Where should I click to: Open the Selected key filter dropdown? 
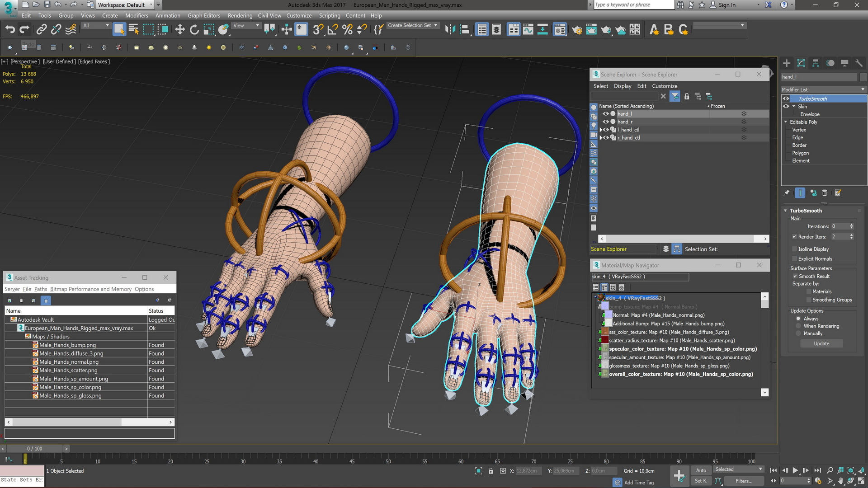[739, 469]
